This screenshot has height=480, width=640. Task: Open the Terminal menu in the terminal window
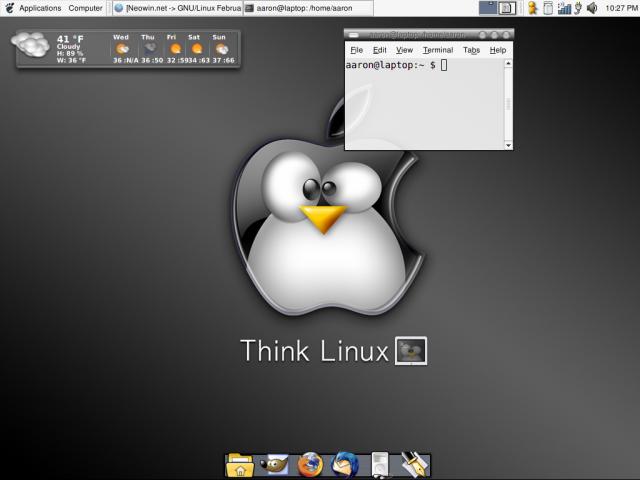(438, 50)
